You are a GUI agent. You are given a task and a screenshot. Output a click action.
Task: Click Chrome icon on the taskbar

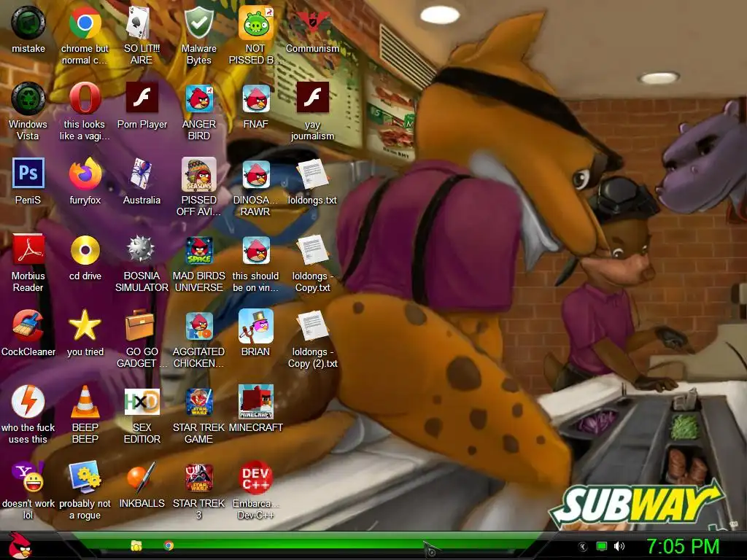click(x=169, y=545)
